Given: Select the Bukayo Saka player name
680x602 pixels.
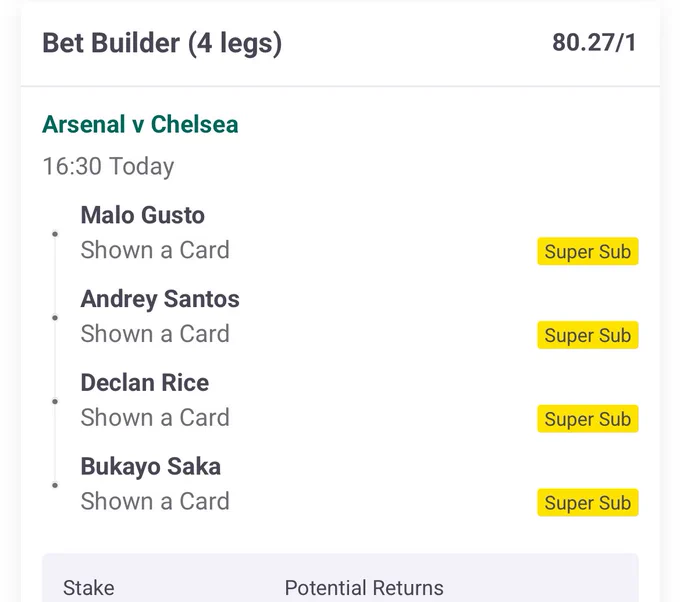Looking at the screenshot, I should click(150, 467).
